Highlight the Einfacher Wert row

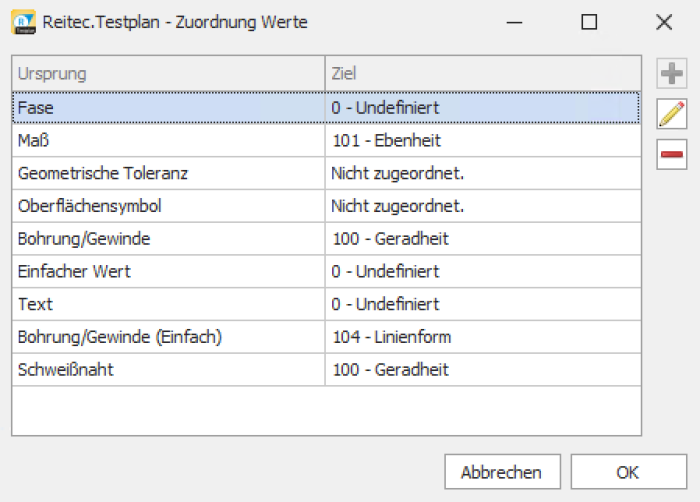coord(167,271)
